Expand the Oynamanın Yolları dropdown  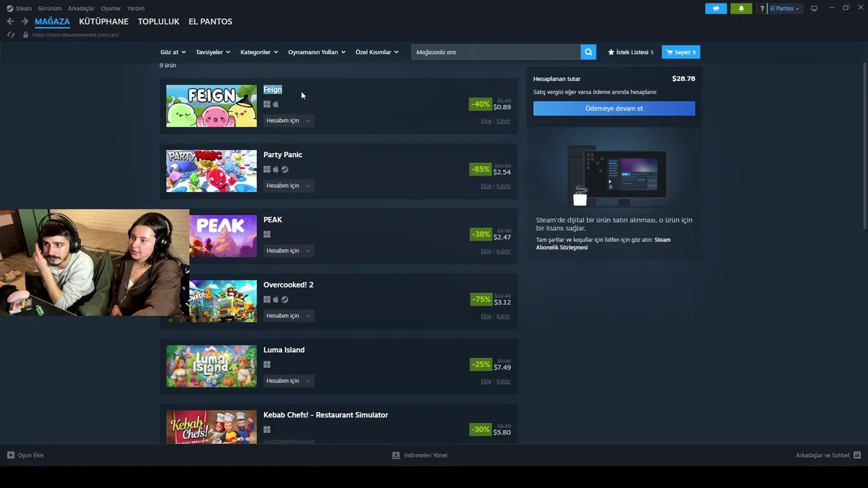[317, 52]
